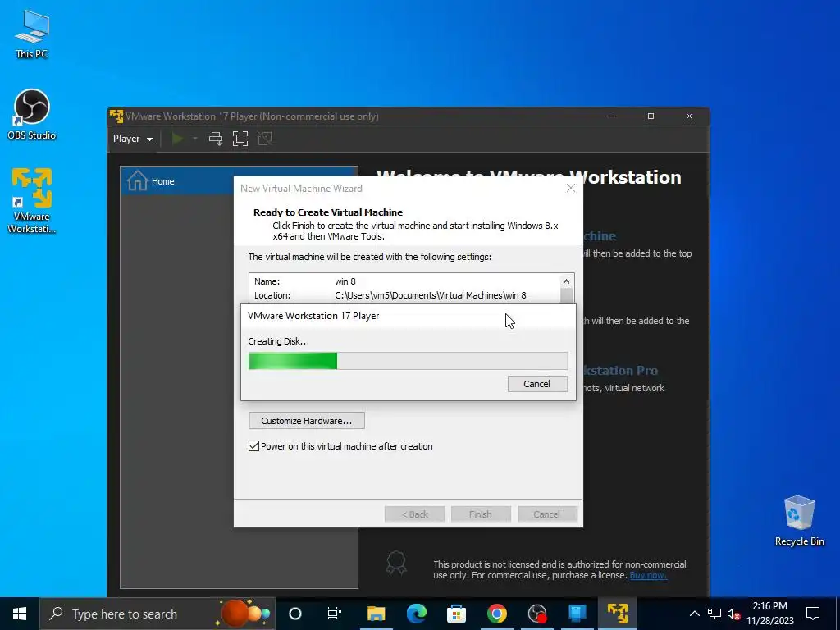Click Cancel at bottom of wizard
The width and height of the screenshot is (840, 630).
pos(547,514)
